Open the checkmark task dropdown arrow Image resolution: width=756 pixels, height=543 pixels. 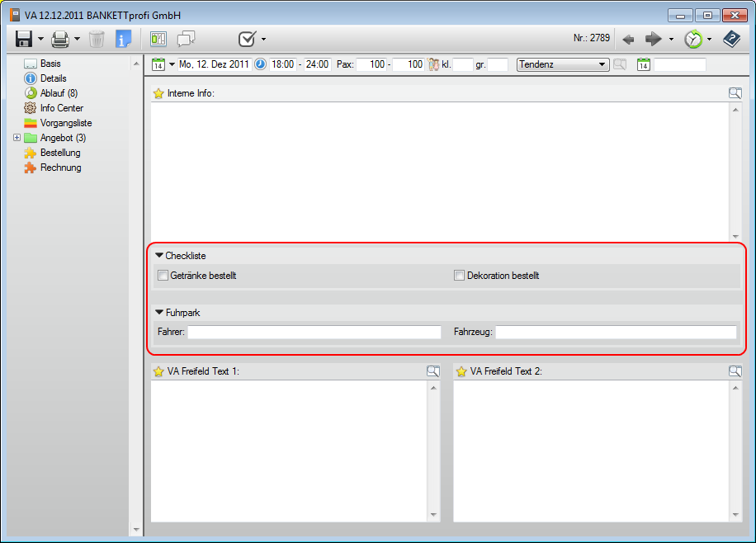click(x=263, y=40)
